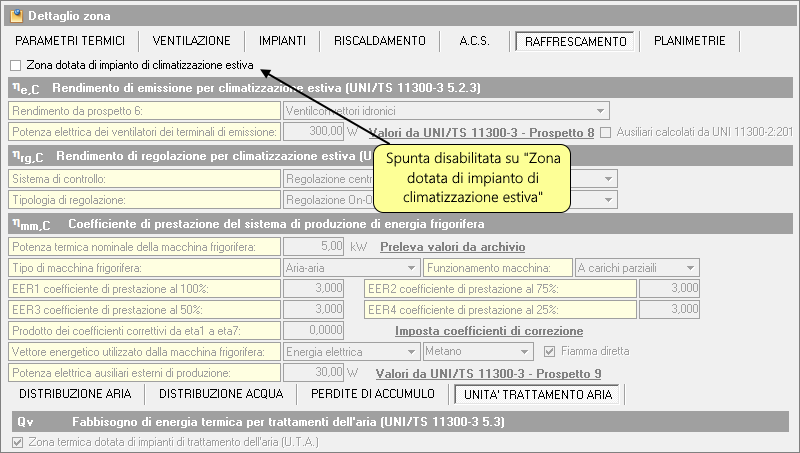The image size is (800, 453).
Task: Click the Dettaglio zona window icon
Action: coord(15,15)
